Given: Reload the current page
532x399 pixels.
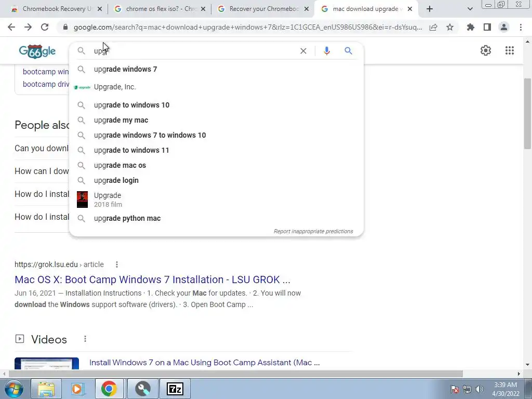Looking at the screenshot, I should 45,27.
